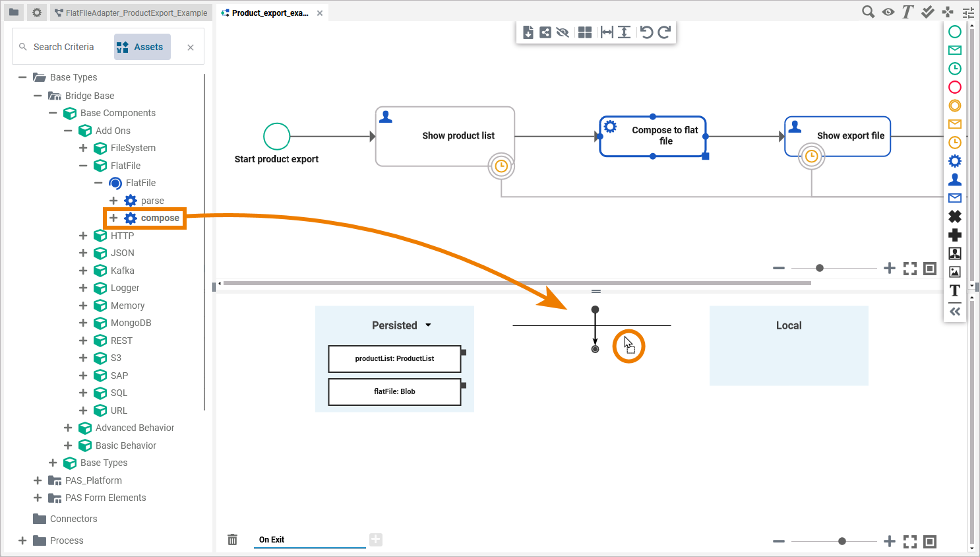Pick the black X gateway element in palette
This screenshot has width=980, height=557.
point(954,216)
